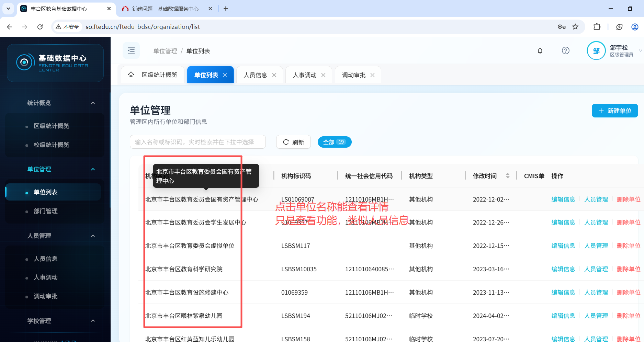The height and width of the screenshot is (342, 644).
Task: Collapse the 单位管理 sidebar section
Action: pyautogui.click(x=93, y=169)
